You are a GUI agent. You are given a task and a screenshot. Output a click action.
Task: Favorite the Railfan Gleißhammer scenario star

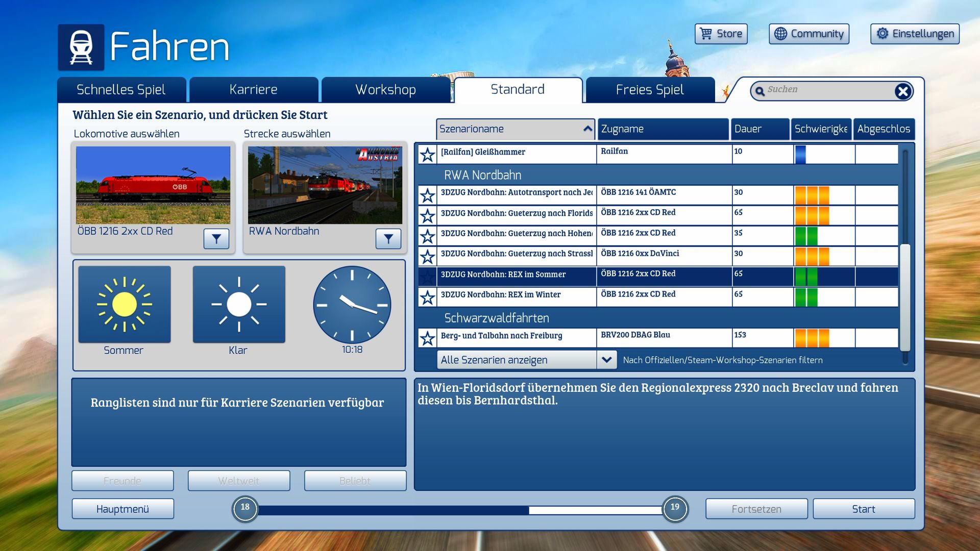point(427,155)
